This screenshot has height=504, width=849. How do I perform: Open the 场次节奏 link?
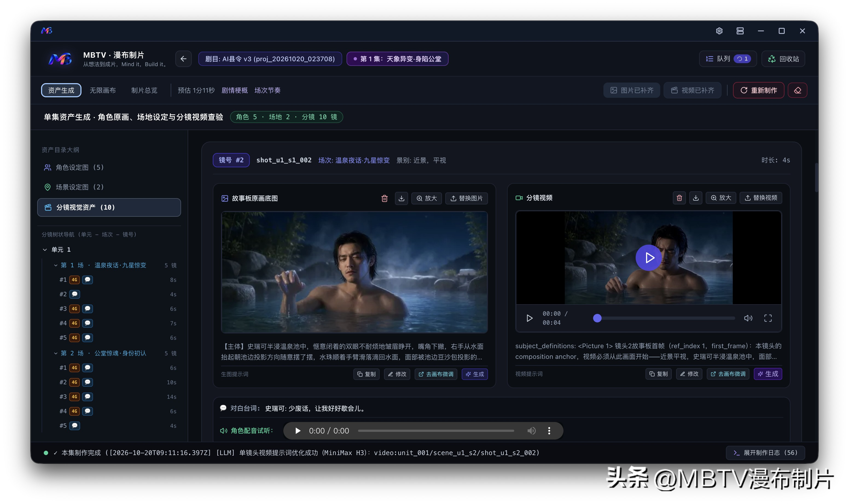coord(268,90)
